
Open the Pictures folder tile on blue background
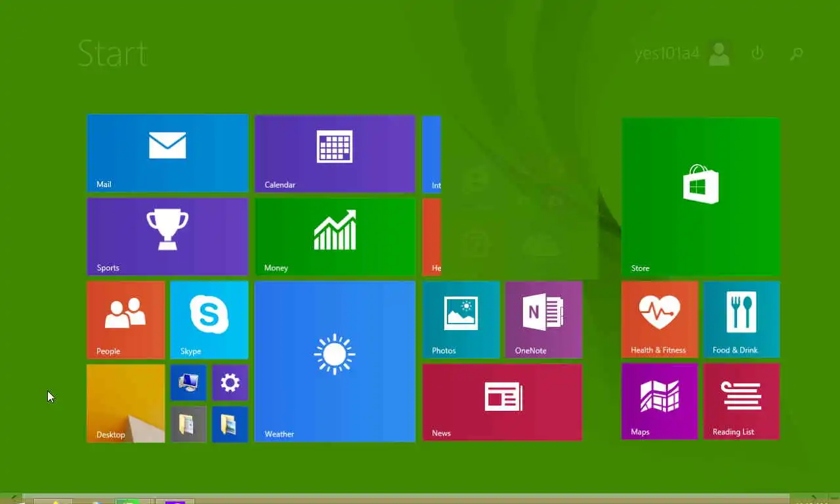coord(230,424)
